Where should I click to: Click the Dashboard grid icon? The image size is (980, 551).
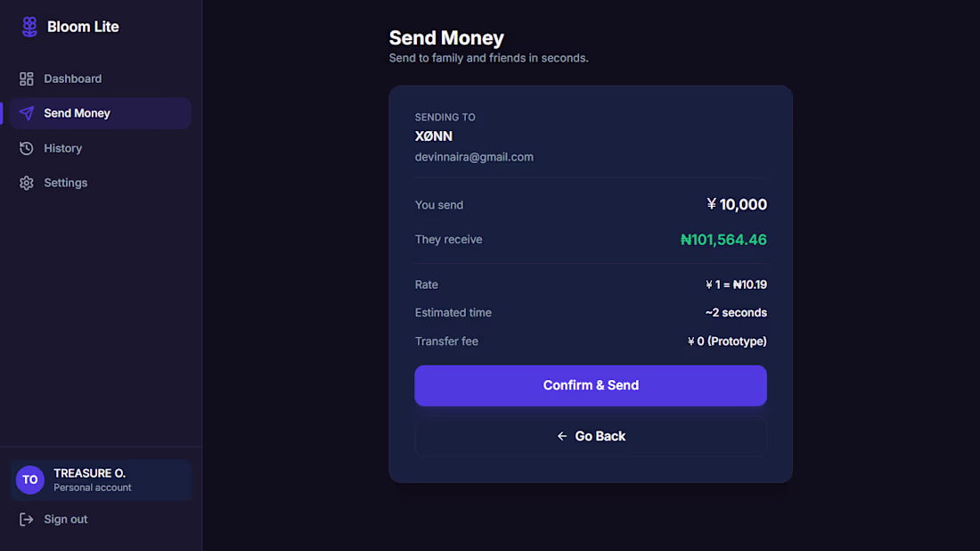[x=26, y=78]
